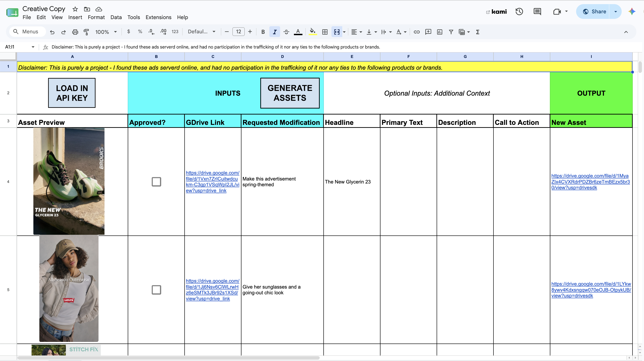Image resolution: width=644 pixels, height=361 pixels.
Task: Decrease font size with minus
Action: [227, 32]
